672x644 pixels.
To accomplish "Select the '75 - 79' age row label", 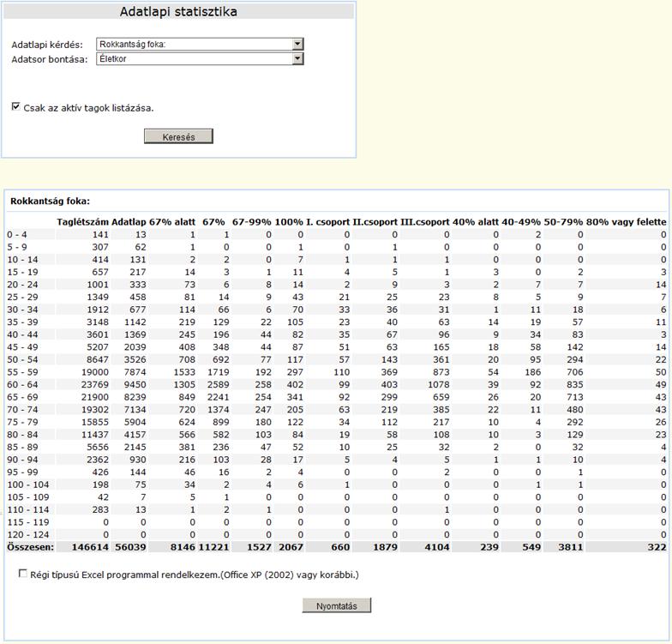I will [x=22, y=422].
